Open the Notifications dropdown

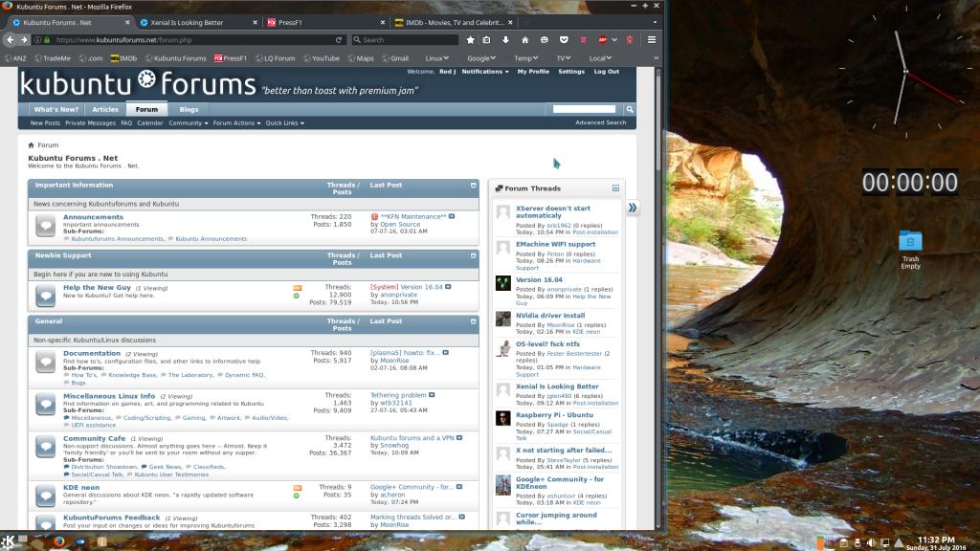(x=485, y=72)
